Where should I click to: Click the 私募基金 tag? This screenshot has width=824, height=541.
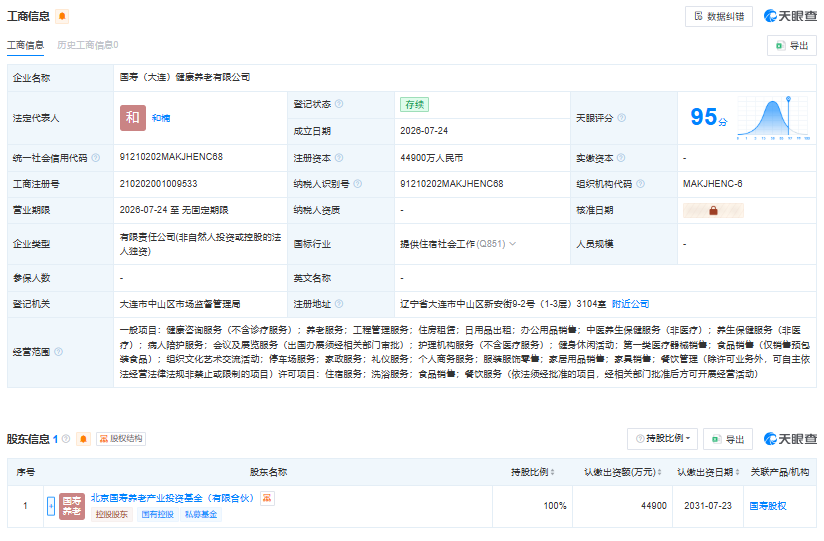point(201,514)
